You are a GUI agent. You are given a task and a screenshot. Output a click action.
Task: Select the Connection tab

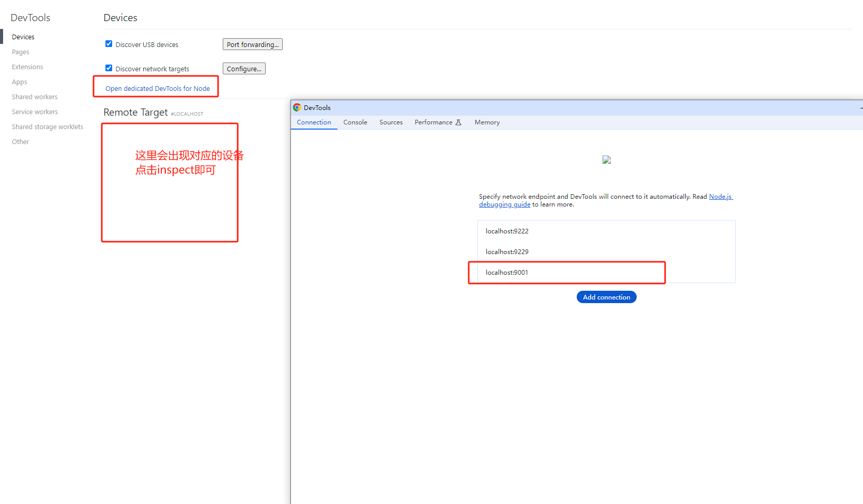click(x=314, y=122)
